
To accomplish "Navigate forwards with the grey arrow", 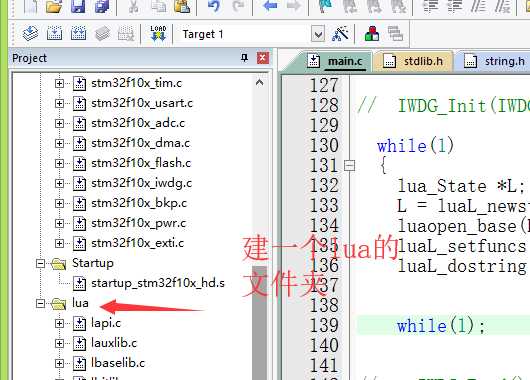I will pyautogui.click(x=294, y=6).
